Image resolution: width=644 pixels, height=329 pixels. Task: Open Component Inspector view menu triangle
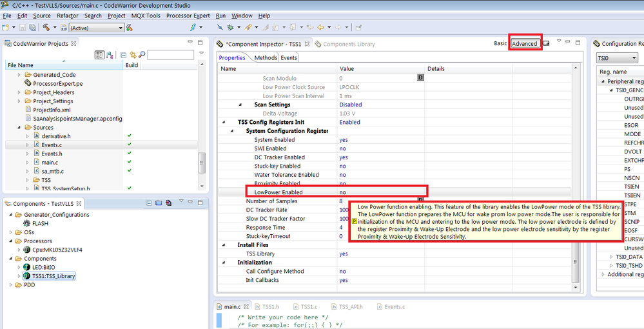point(558,41)
